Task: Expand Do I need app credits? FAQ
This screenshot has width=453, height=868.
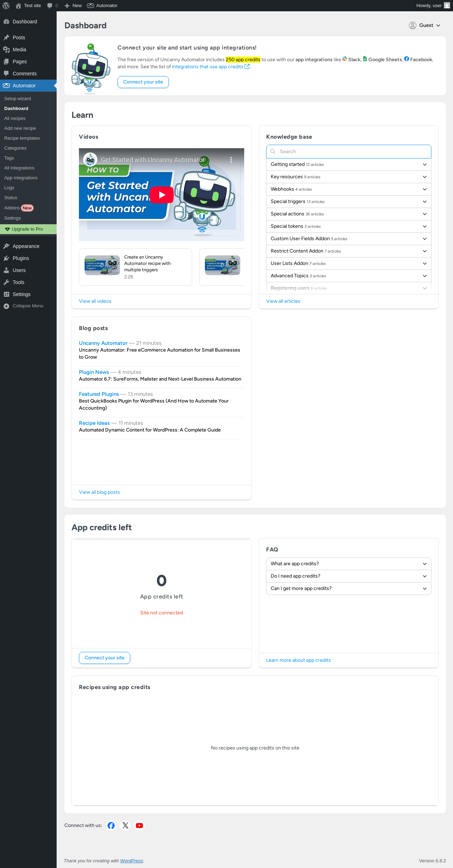Action: pyautogui.click(x=349, y=576)
